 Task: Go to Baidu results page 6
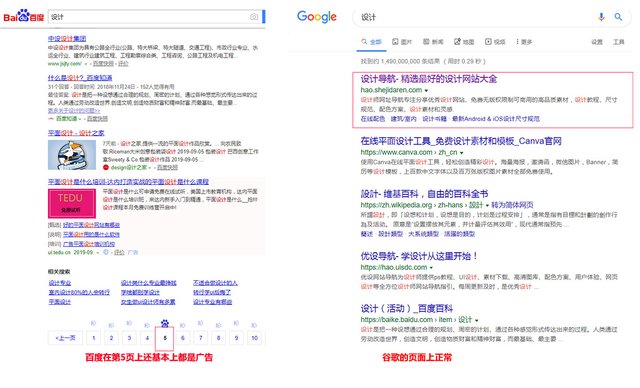click(x=182, y=338)
